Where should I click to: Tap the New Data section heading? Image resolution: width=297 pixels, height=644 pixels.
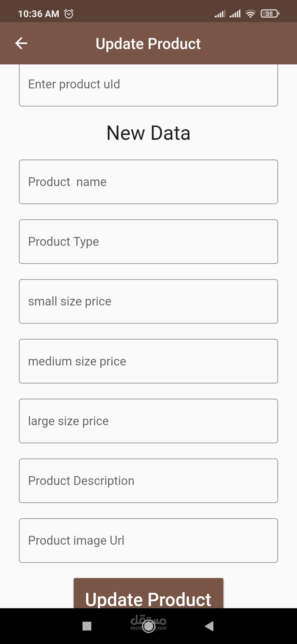pos(148,133)
